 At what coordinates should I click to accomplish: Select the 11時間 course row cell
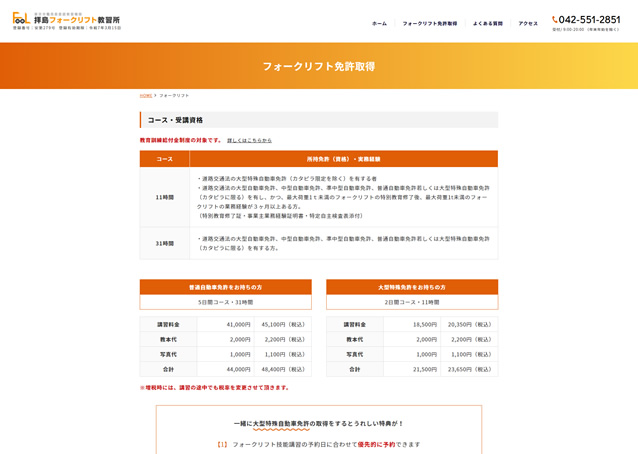point(164,197)
